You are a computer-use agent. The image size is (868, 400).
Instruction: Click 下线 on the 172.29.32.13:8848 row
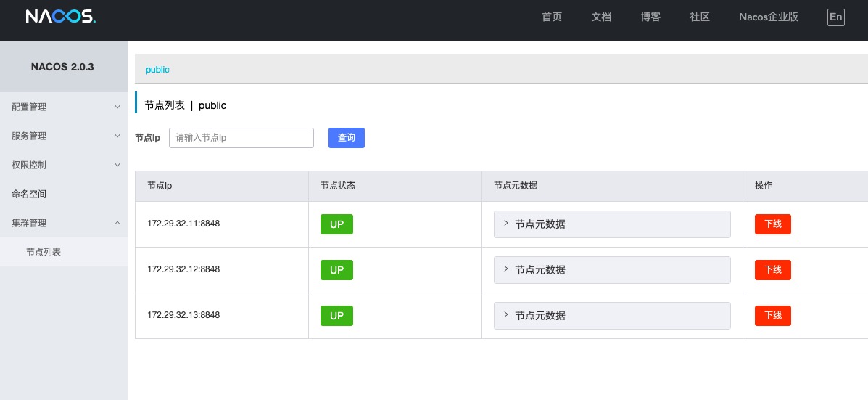click(772, 316)
